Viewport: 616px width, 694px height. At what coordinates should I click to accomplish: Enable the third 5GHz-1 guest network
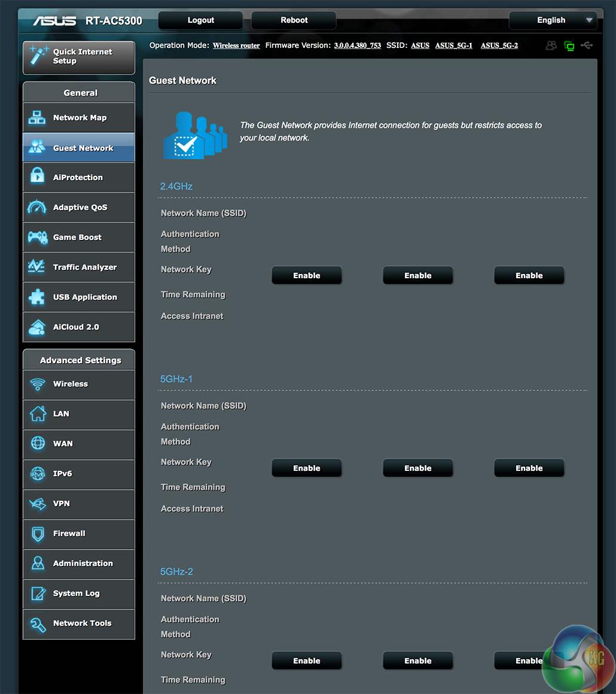(x=529, y=468)
